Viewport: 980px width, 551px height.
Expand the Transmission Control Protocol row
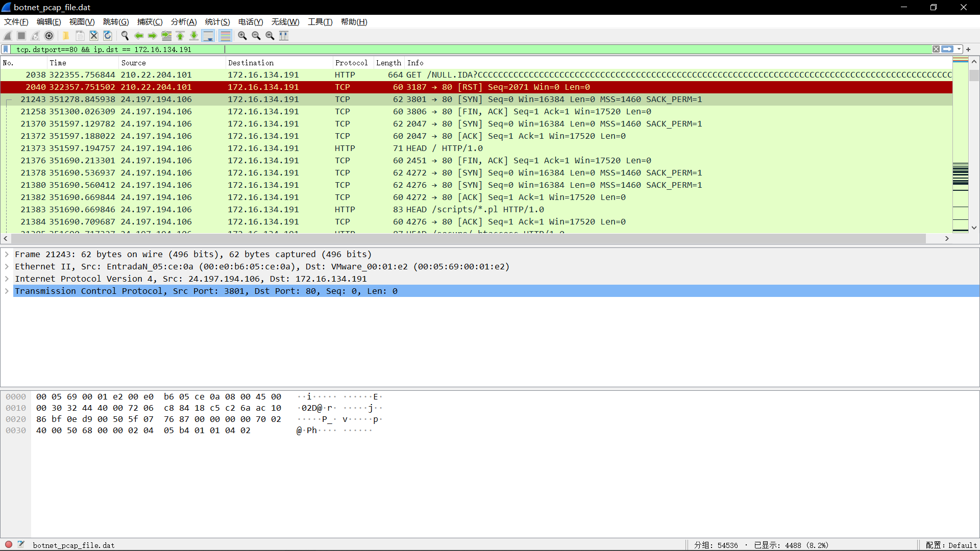pos(7,291)
